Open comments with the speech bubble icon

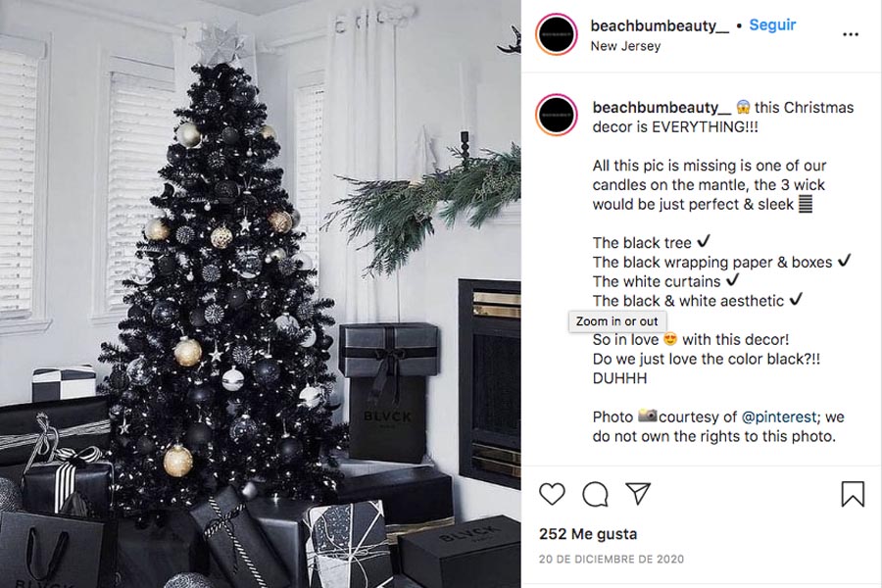coord(595,495)
